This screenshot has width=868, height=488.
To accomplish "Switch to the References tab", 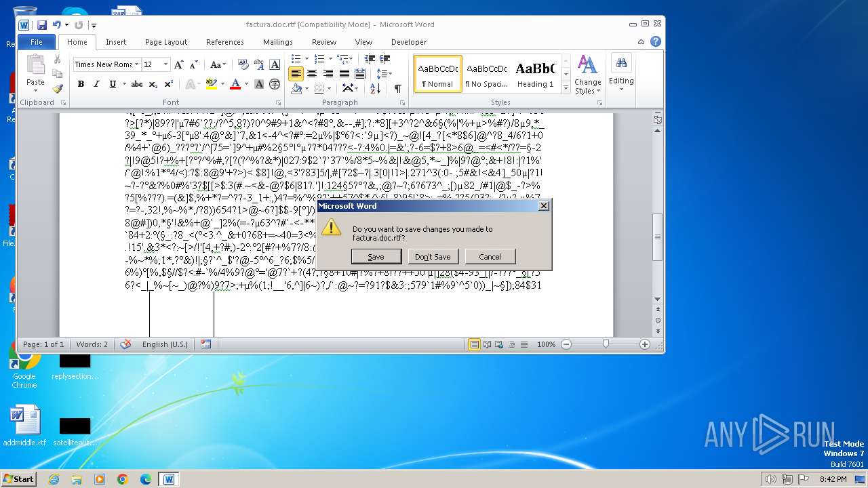I will click(x=225, y=42).
